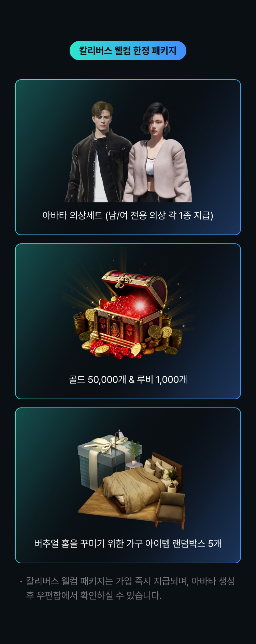Click the 골드 50,000개 & 루비 1,000개 text

tap(128, 379)
